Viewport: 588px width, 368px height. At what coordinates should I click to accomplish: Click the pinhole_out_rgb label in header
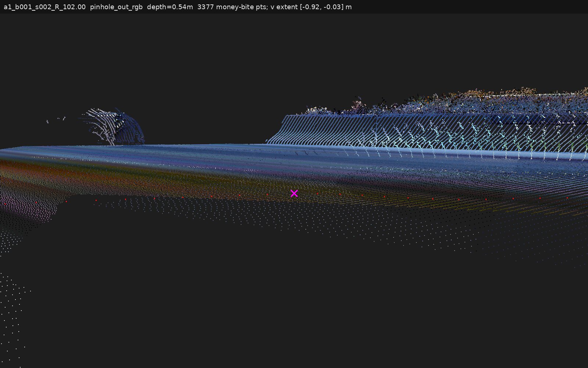click(x=116, y=7)
